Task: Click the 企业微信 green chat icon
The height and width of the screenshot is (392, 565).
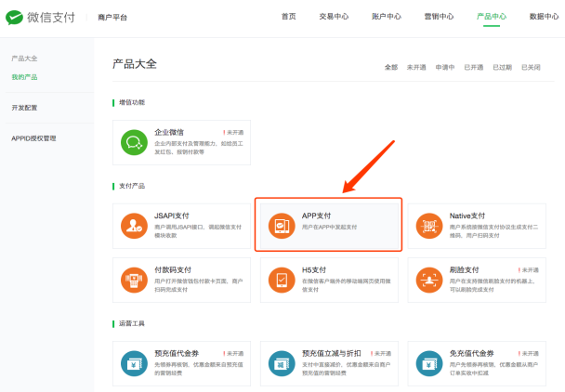Action: point(134,143)
